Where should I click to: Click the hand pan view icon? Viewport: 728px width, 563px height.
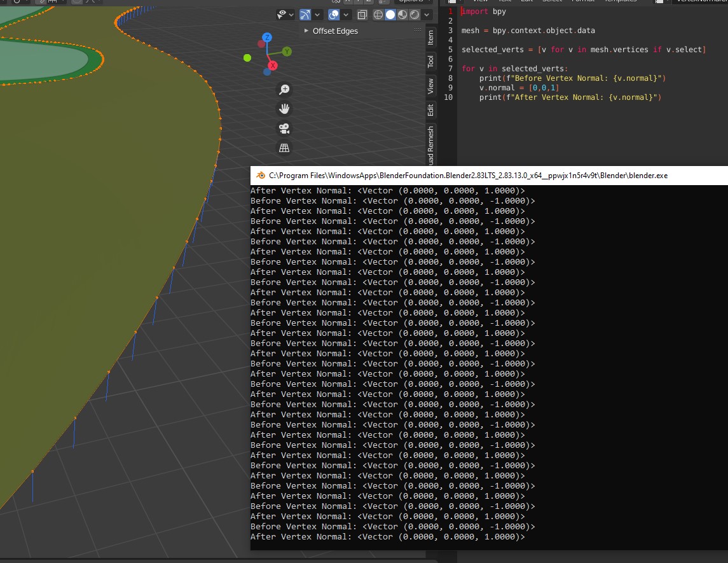point(284,109)
